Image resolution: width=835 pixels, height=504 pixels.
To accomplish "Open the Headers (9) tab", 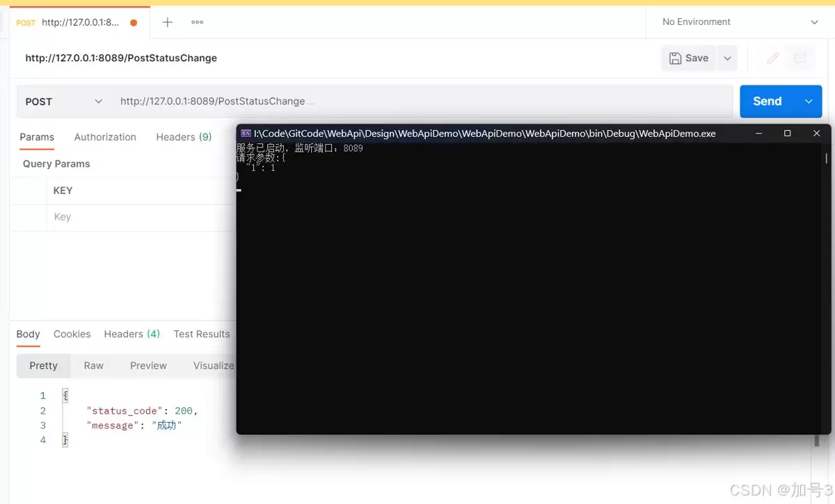I will pos(183,137).
